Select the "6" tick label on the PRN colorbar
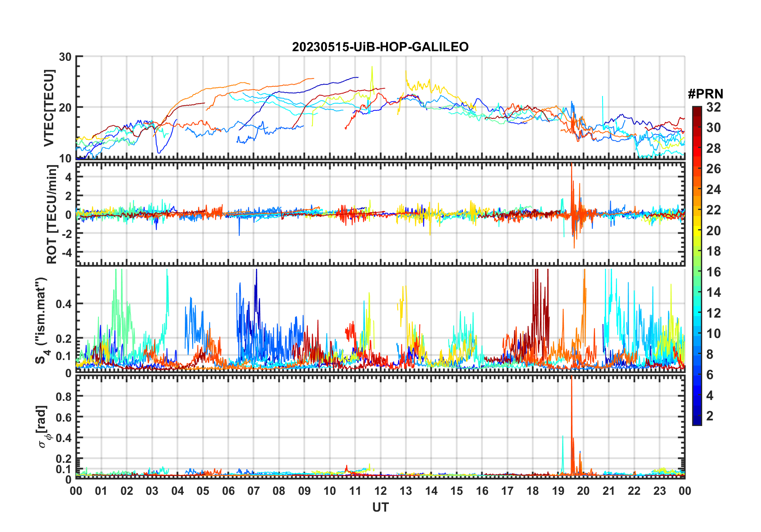This screenshot has width=761, height=532. point(710,375)
